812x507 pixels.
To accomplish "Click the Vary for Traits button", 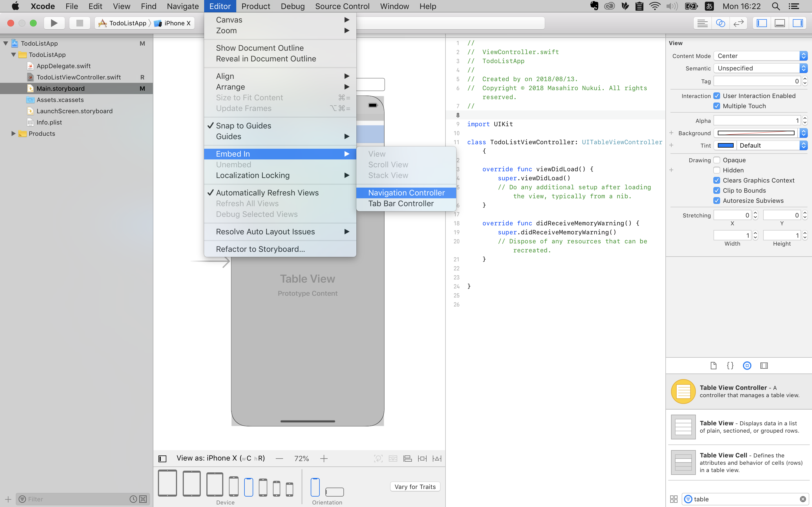I will pos(415,486).
